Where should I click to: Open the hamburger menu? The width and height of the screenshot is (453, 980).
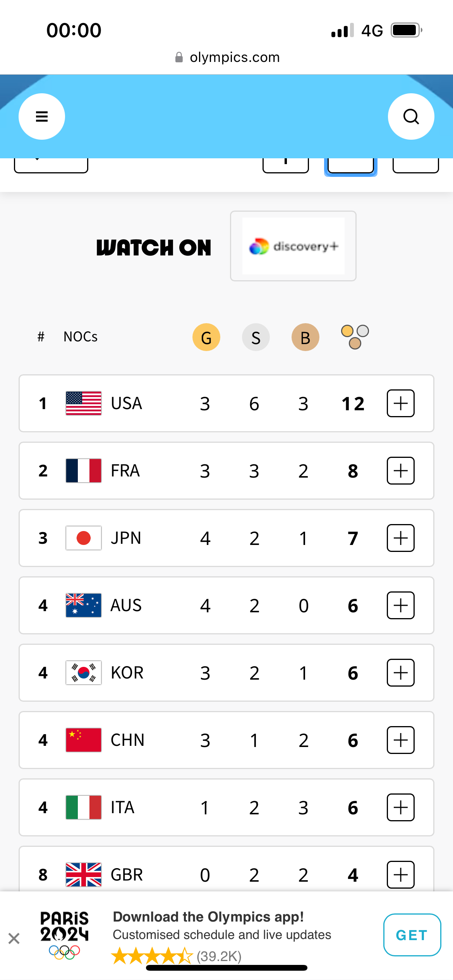(42, 117)
